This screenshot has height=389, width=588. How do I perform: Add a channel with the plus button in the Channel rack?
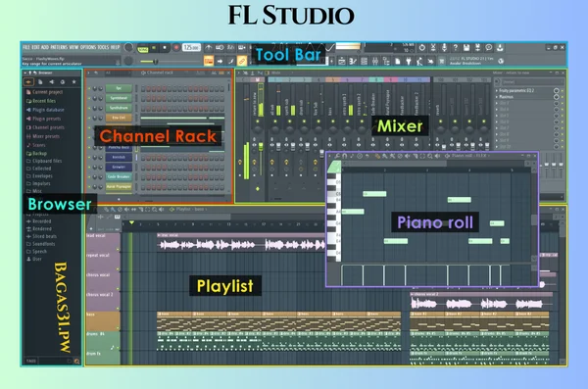(119, 199)
